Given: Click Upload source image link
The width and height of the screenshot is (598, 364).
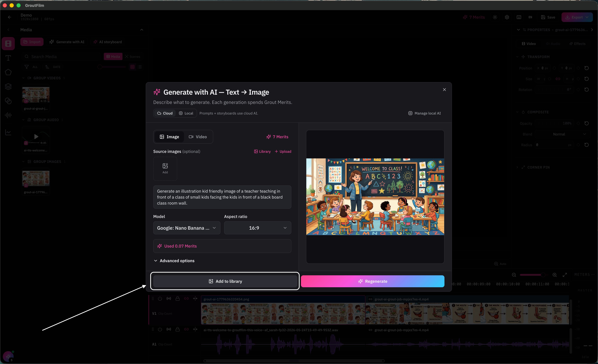Looking at the screenshot, I should click(x=283, y=151).
